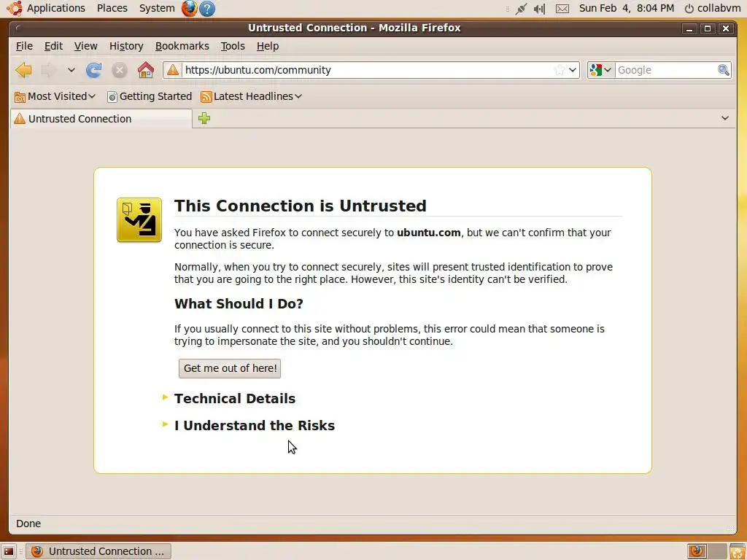Click the 'What Should I Do?' heading
747x560 pixels.
pyautogui.click(x=239, y=304)
